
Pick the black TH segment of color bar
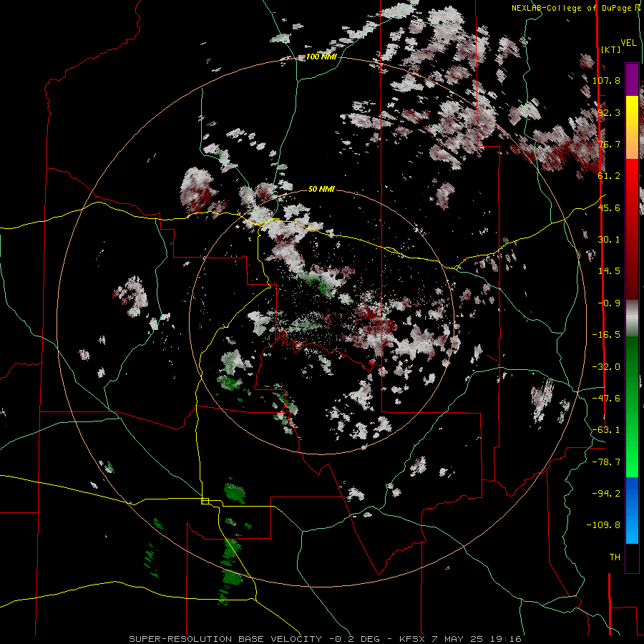click(632, 557)
